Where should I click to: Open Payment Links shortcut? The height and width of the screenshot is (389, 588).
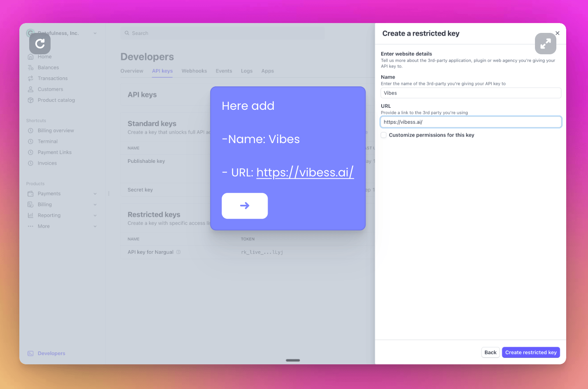click(x=55, y=153)
